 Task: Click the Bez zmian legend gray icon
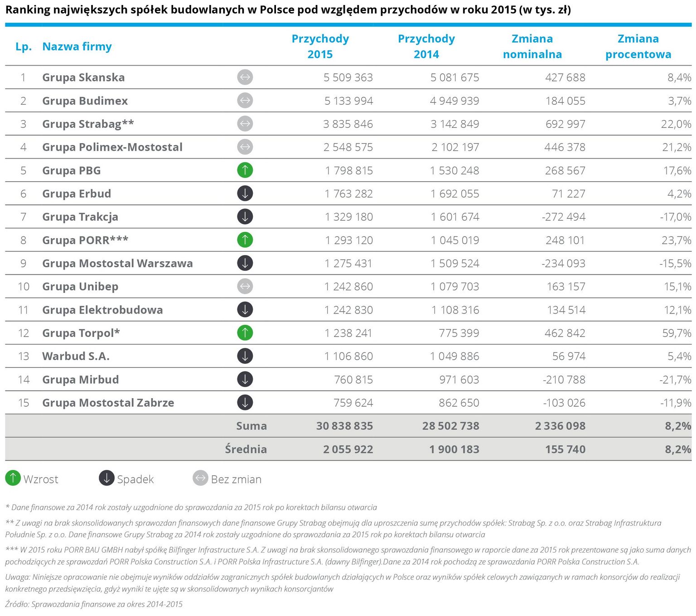pyautogui.click(x=200, y=478)
